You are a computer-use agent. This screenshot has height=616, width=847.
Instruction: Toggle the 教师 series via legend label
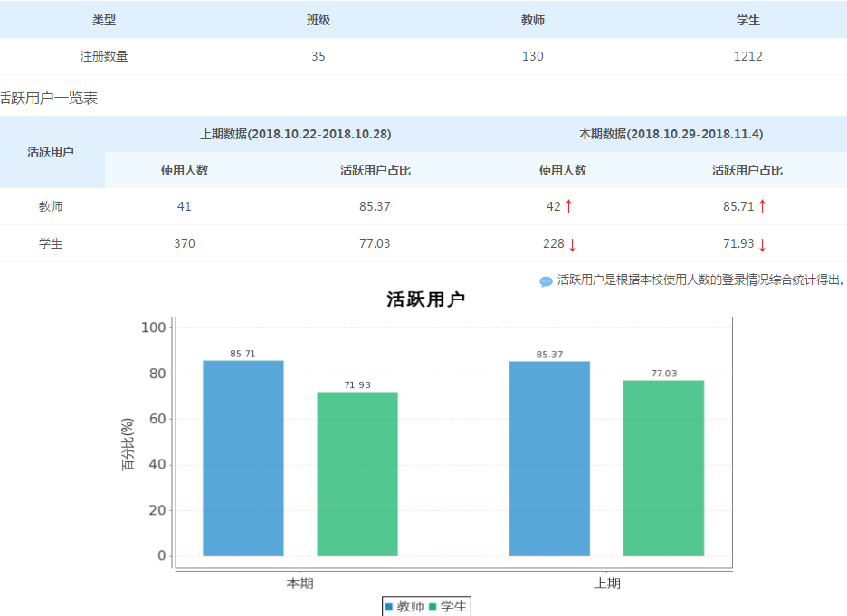coord(410,606)
